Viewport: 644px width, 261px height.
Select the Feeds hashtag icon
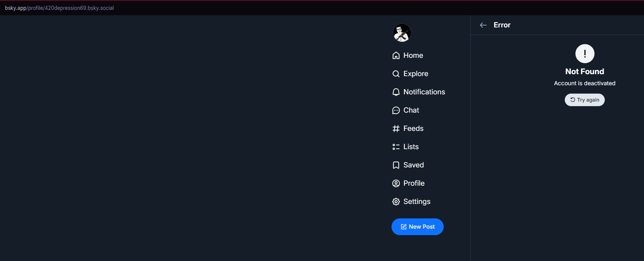pos(396,129)
